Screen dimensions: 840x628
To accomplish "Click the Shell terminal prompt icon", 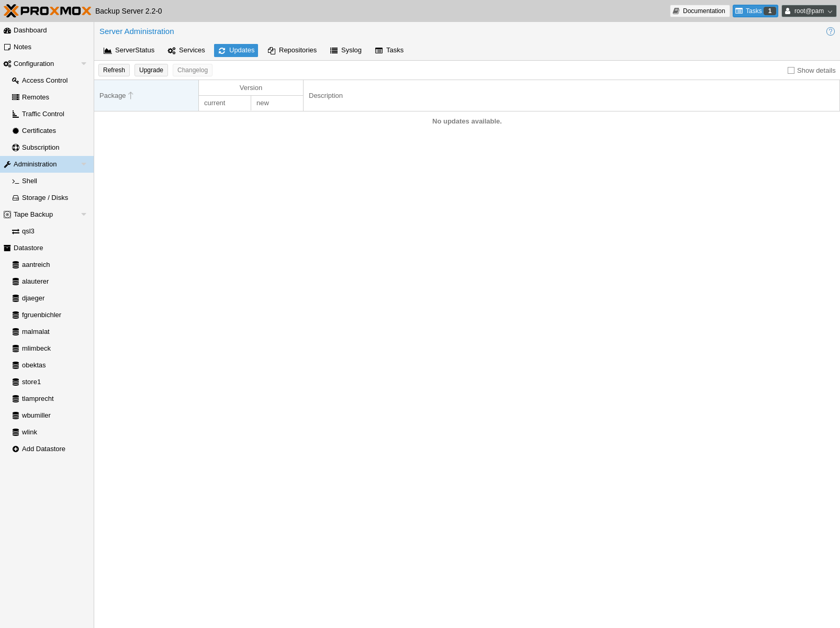I will point(16,181).
